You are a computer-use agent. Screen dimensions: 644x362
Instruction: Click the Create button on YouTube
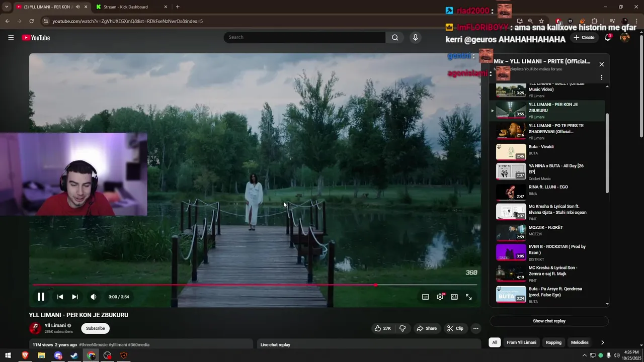coord(584,37)
